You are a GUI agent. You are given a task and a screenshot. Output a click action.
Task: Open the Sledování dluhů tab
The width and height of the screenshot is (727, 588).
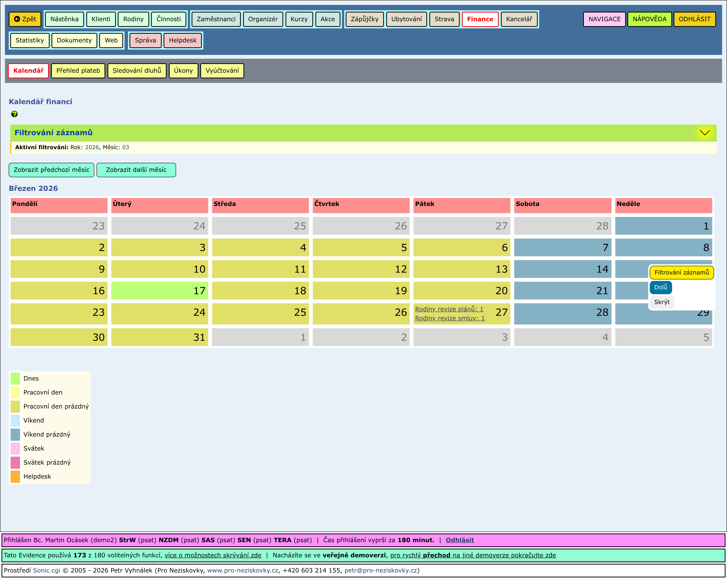(x=137, y=71)
